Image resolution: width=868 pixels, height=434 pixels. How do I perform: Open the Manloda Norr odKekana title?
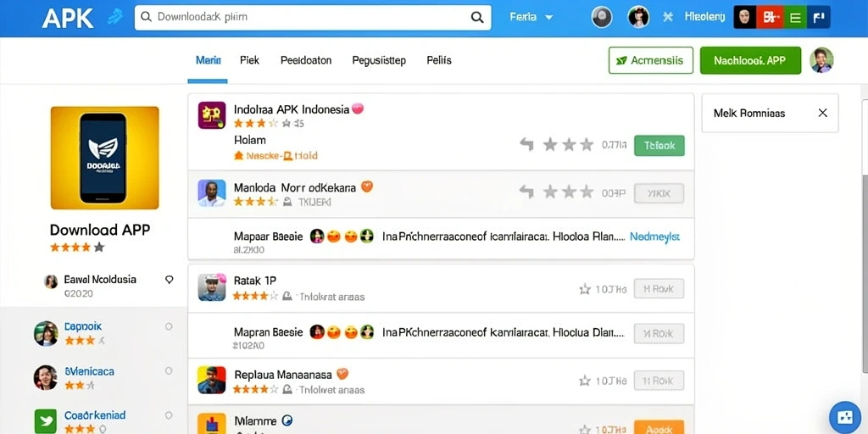[x=295, y=187]
